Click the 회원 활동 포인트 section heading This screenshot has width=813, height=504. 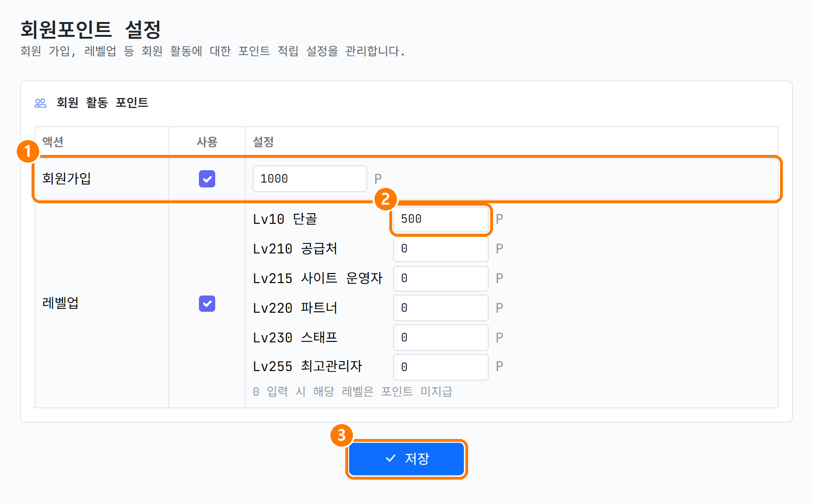point(102,103)
